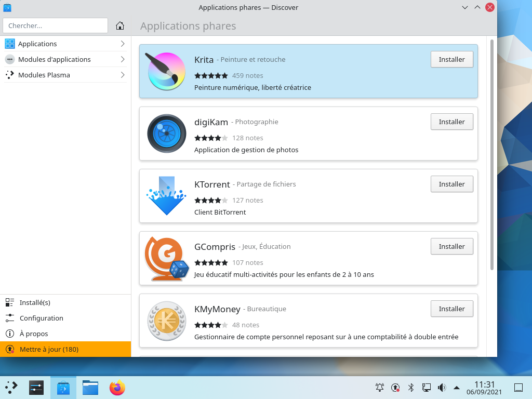The image size is (532, 399).
Task: Open the Configuration page
Action: tap(65, 318)
